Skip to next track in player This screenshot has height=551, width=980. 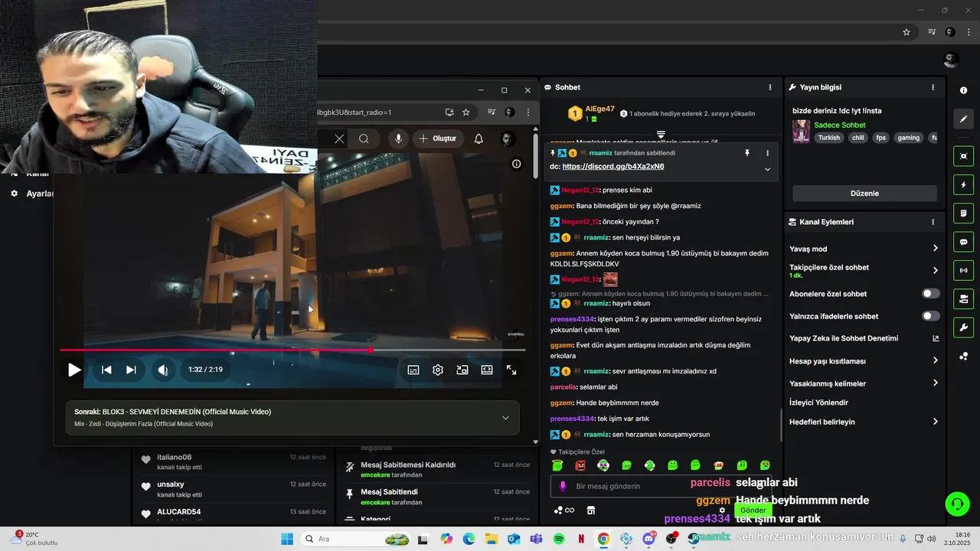click(x=131, y=370)
